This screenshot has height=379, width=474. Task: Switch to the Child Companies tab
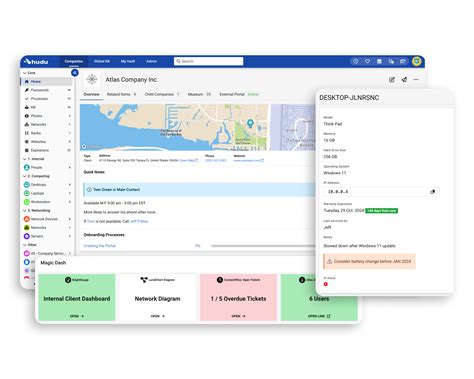(x=162, y=94)
